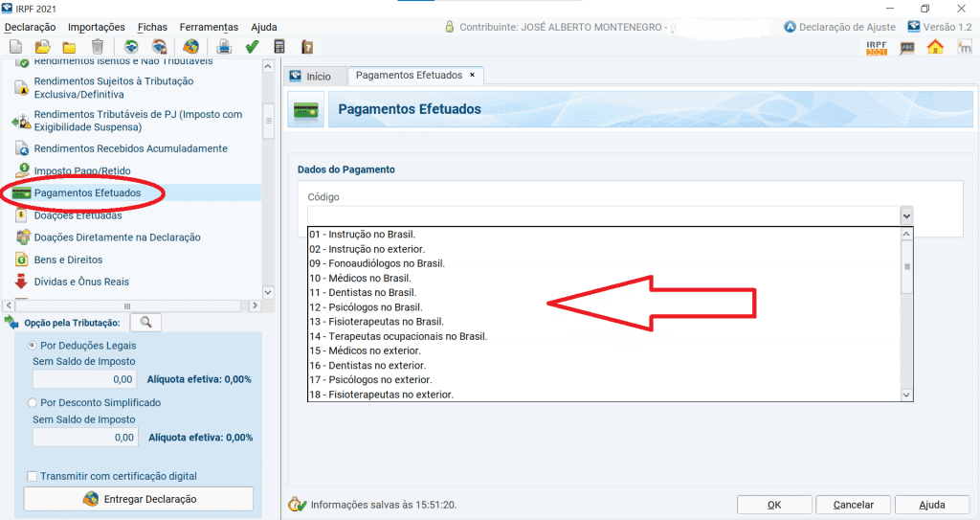
Task: Click the help book question-mark icon
Action: [307, 47]
